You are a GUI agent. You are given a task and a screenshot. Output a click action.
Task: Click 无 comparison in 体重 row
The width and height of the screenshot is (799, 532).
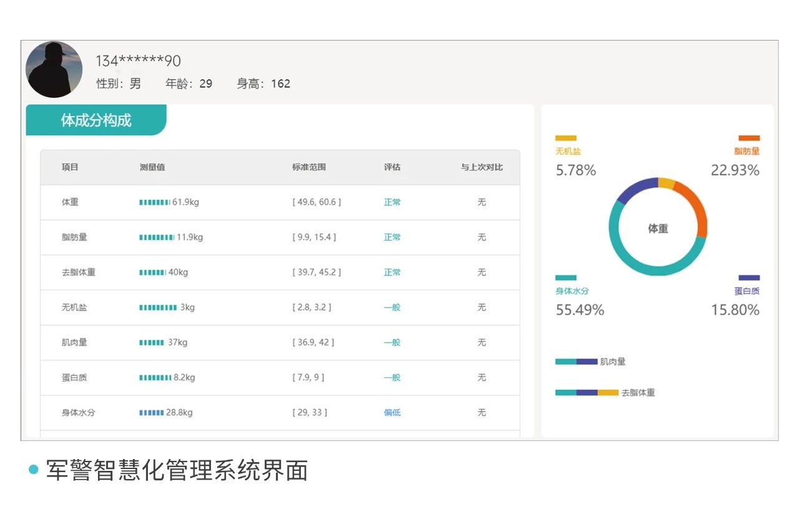(x=482, y=202)
